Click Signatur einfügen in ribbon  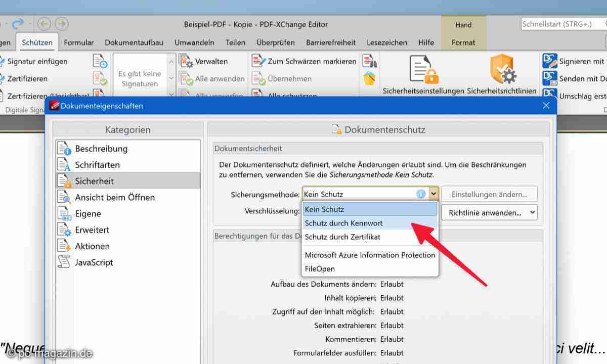37,61
